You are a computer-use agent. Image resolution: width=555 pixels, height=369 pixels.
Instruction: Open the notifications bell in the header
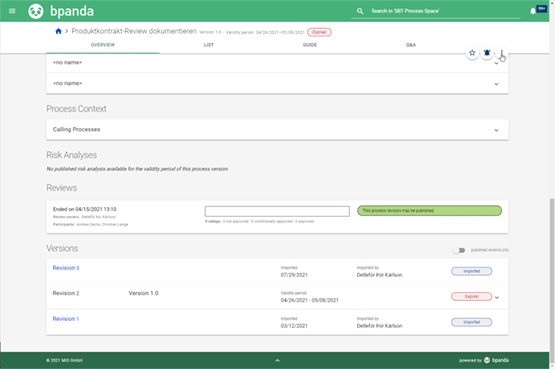pyautogui.click(x=533, y=11)
